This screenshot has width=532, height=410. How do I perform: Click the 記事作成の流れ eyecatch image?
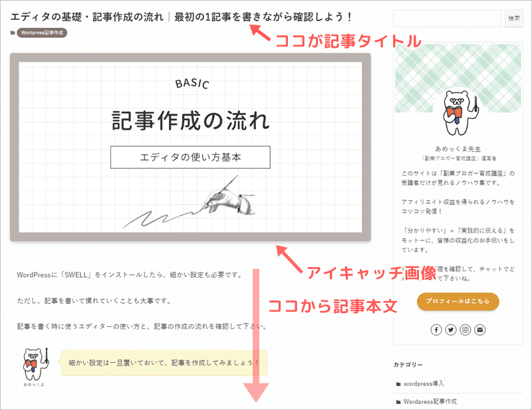(x=190, y=148)
